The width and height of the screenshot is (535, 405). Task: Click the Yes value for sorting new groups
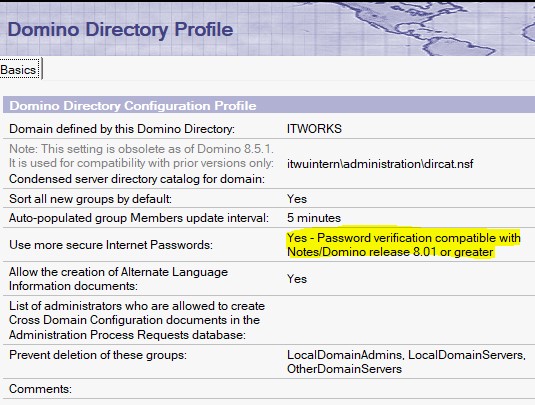tap(297, 199)
